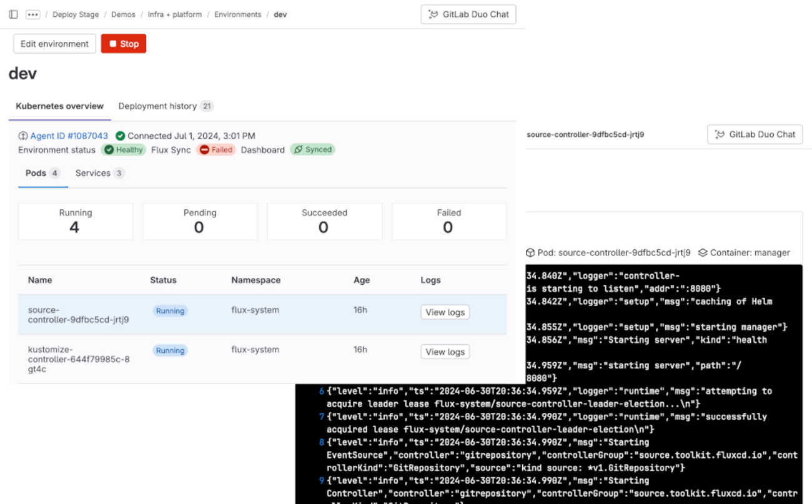The image size is (812, 504).
Task: Click the Pod cube icon in logs window
Action: 530,253
